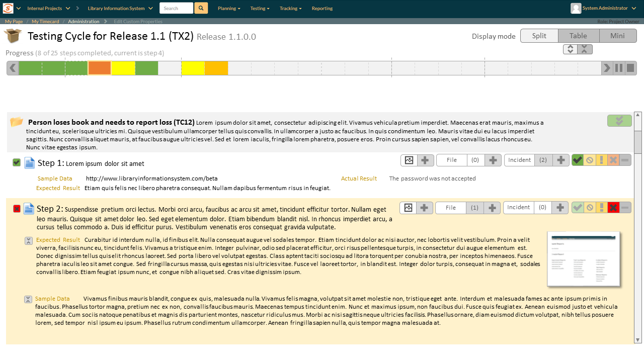Toggle the red status box beside Step 2
644x362 pixels.
tap(17, 209)
